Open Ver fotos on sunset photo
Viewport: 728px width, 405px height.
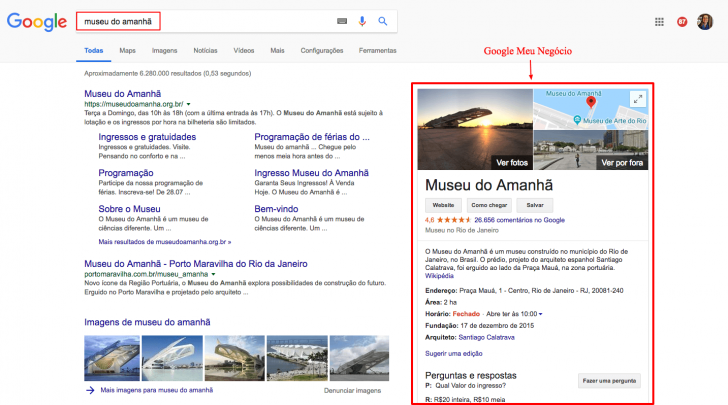[x=512, y=163]
